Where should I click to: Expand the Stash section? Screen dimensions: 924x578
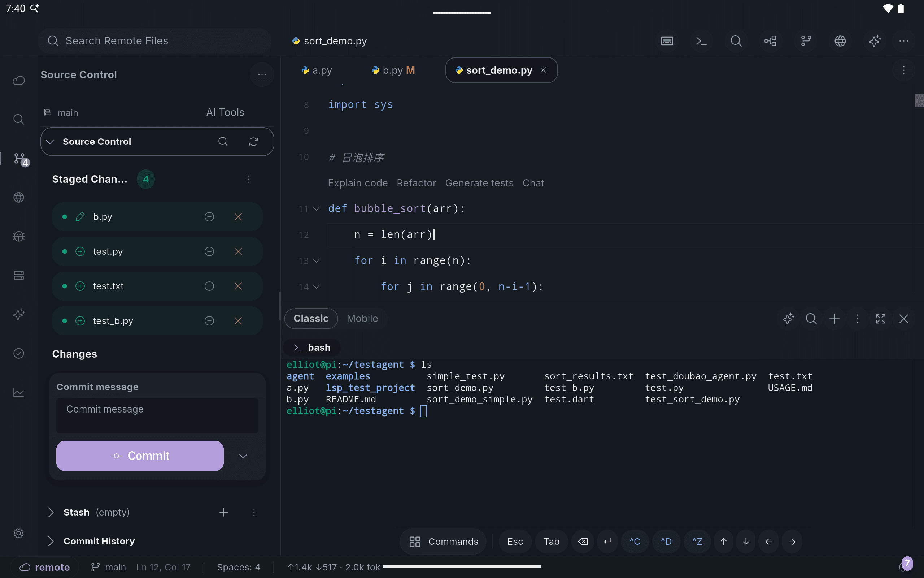pos(51,512)
